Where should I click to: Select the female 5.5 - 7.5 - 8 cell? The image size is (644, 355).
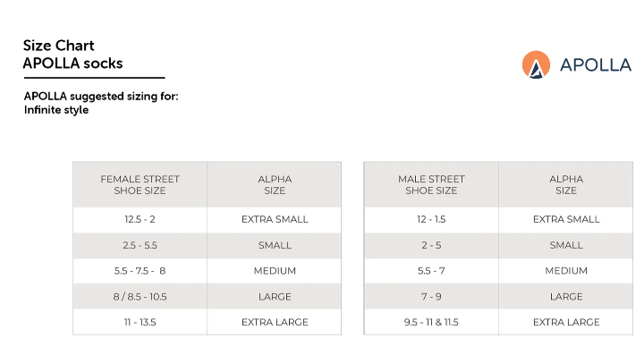[x=140, y=271]
